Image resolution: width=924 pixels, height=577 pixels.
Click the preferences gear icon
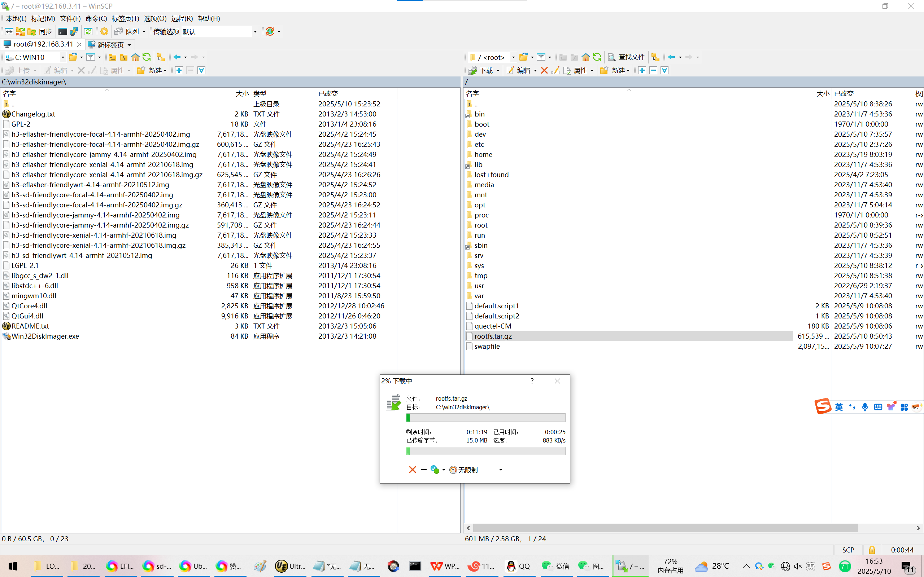104,31
